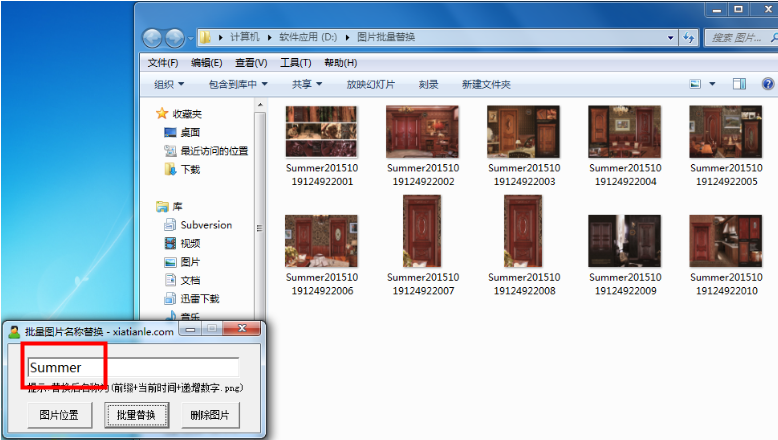Select 图片批量替换 in the address breadcrumb

(386, 37)
